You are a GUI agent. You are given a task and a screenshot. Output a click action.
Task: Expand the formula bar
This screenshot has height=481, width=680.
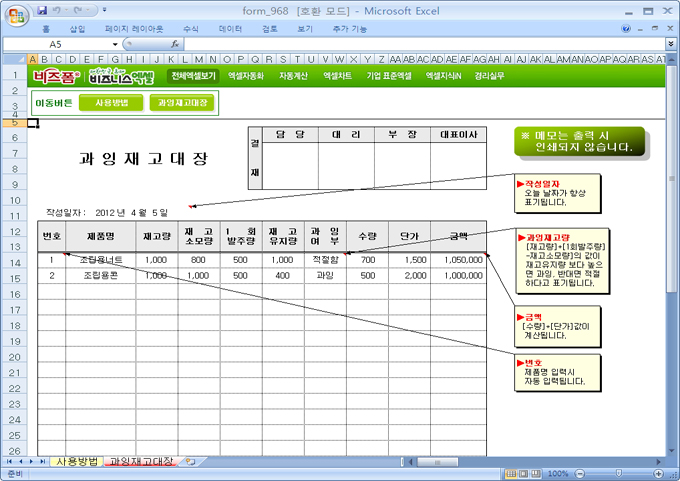click(x=670, y=45)
